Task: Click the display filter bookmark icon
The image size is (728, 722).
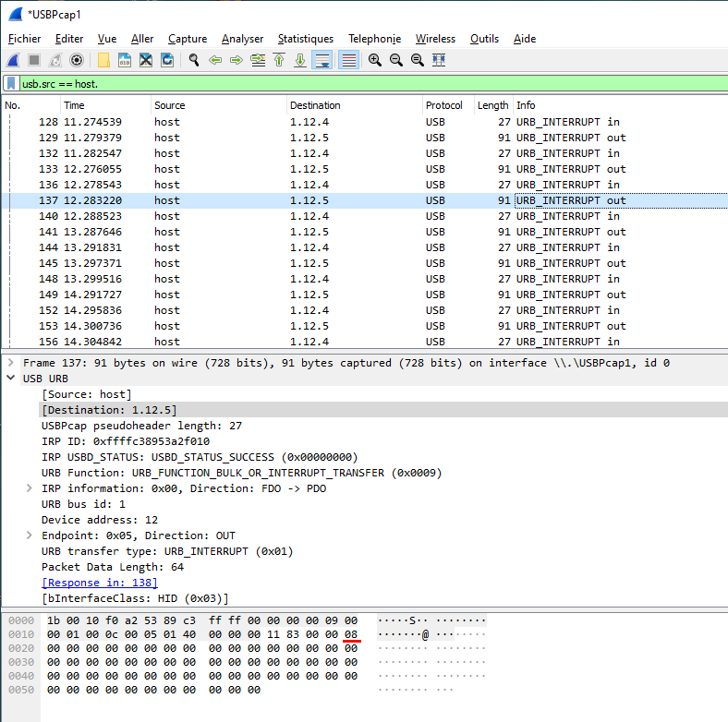Action: (x=11, y=84)
